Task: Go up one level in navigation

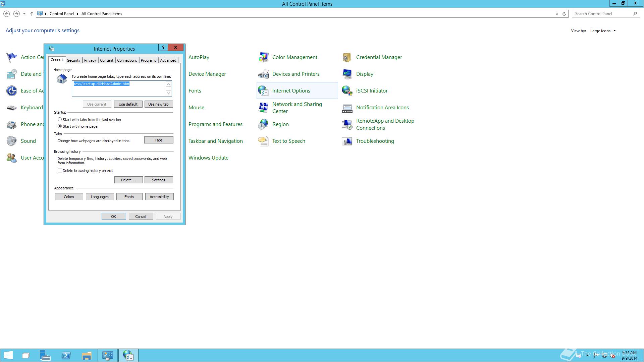Action: (x=32, y=14)
